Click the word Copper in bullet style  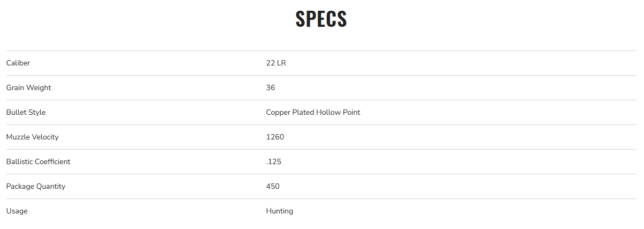278,113
